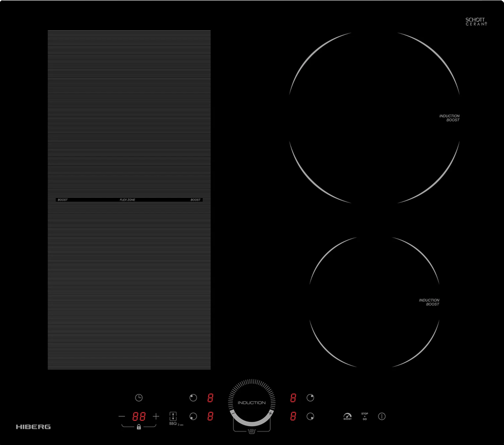Tap the Flex Zone label strip
Screen dimensions: 504x445
(x=128, y=200)
